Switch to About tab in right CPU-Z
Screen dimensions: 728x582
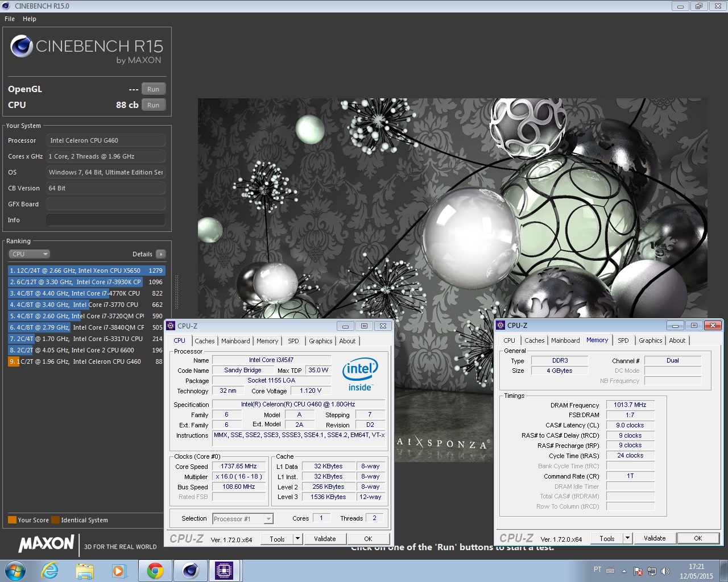[677, 340]
